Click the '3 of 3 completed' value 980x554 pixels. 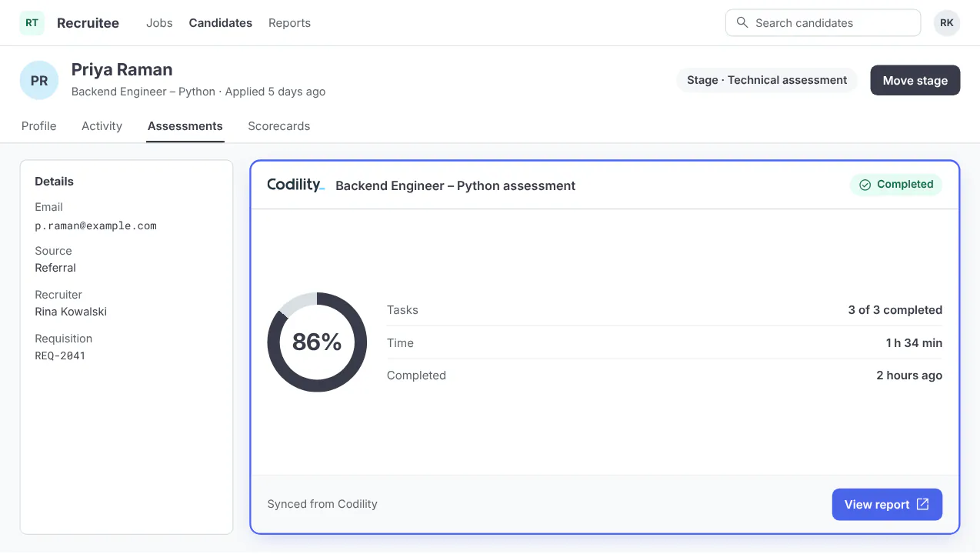click(x=895, y=310)
